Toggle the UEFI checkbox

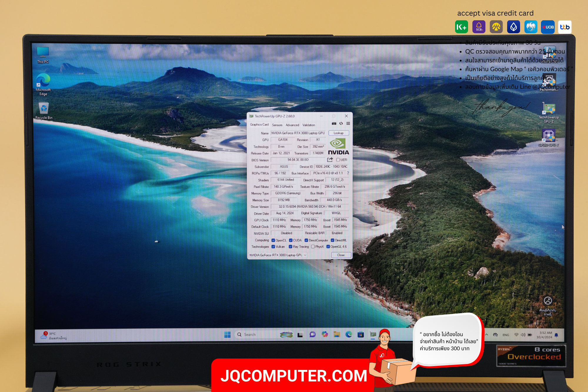coord(338,160)
